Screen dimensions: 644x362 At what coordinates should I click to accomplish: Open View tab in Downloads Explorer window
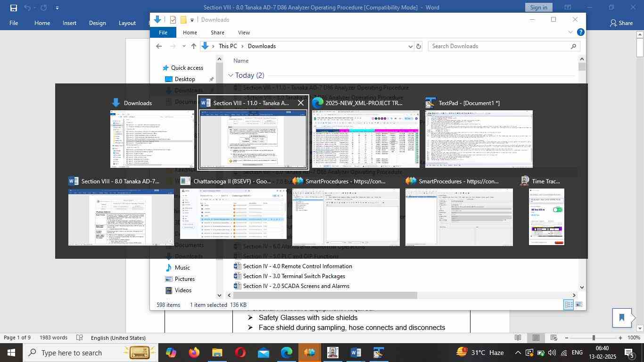pyautogui.click(x=244, y=33)
